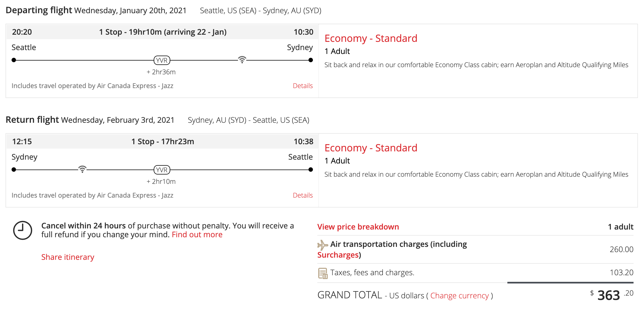
Task: Select return flight Economy - Standard fare heading
Action: [370, 148]
